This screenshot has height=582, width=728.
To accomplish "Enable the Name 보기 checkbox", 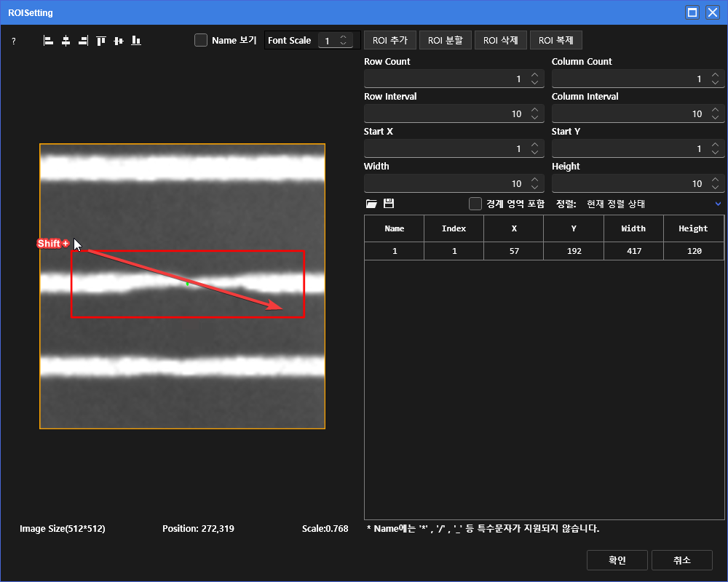I will 201,40.
